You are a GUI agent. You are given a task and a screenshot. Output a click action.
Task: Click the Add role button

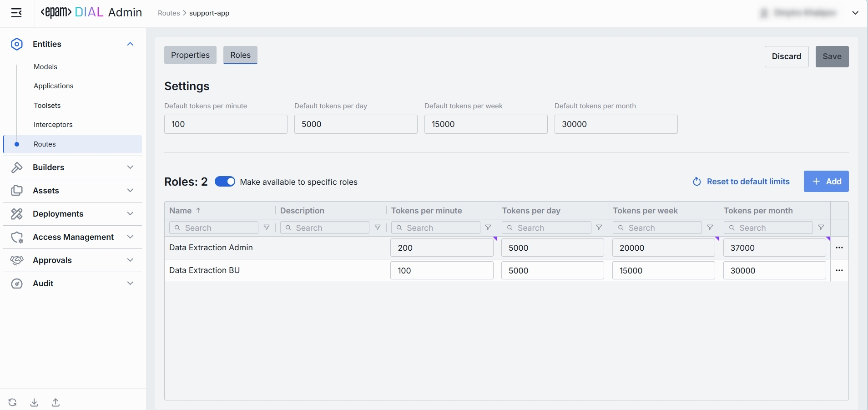(826, 182)
